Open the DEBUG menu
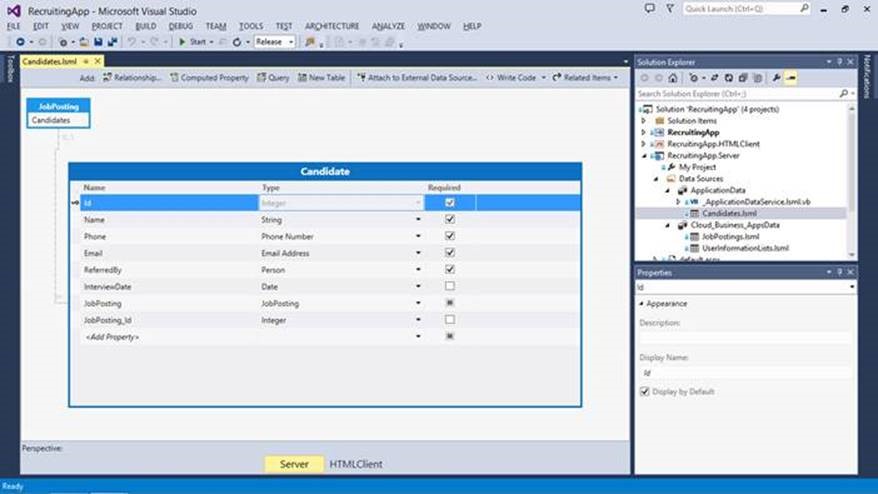Viewport: 878px width, 494px height. point(181,26)
